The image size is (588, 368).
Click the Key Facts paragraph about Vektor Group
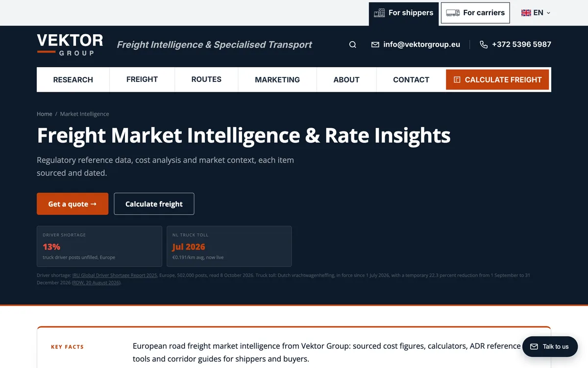[x=327, y=352]
